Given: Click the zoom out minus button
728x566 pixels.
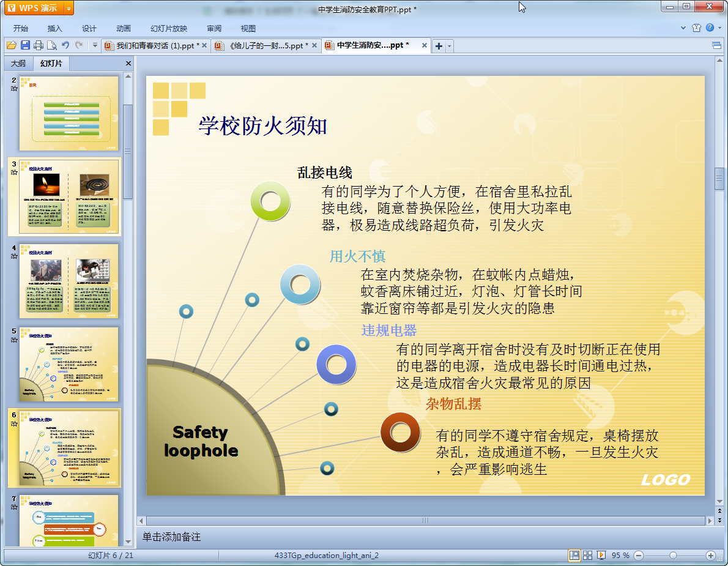Looking at the screenshot, I should click(x=639, y=556).
